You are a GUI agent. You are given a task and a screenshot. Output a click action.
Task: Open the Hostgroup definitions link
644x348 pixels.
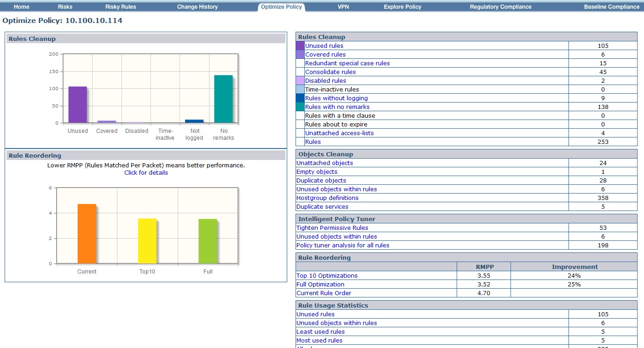coord(327,198)
